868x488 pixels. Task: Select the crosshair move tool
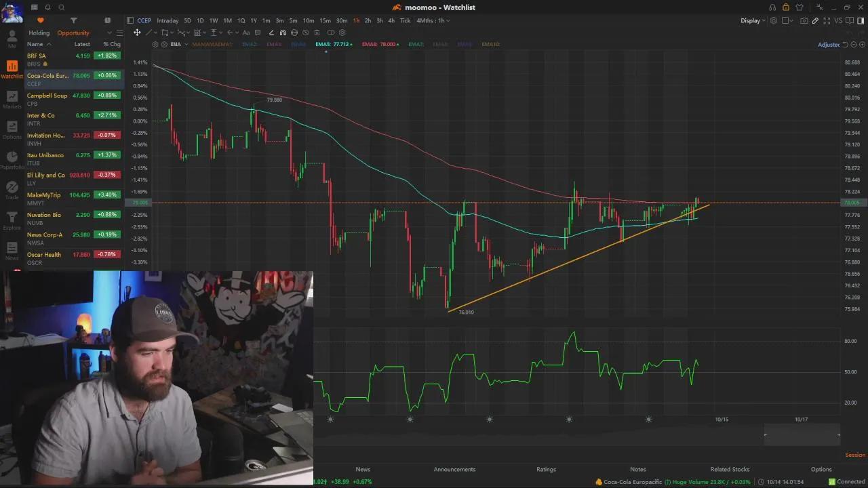coord(137,33)
